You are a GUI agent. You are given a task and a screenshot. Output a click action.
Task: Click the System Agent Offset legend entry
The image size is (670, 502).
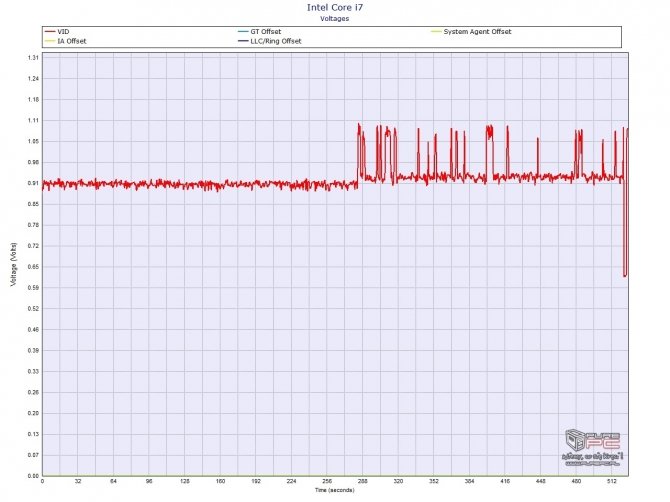pyautogui.click(x=471, y=32)
